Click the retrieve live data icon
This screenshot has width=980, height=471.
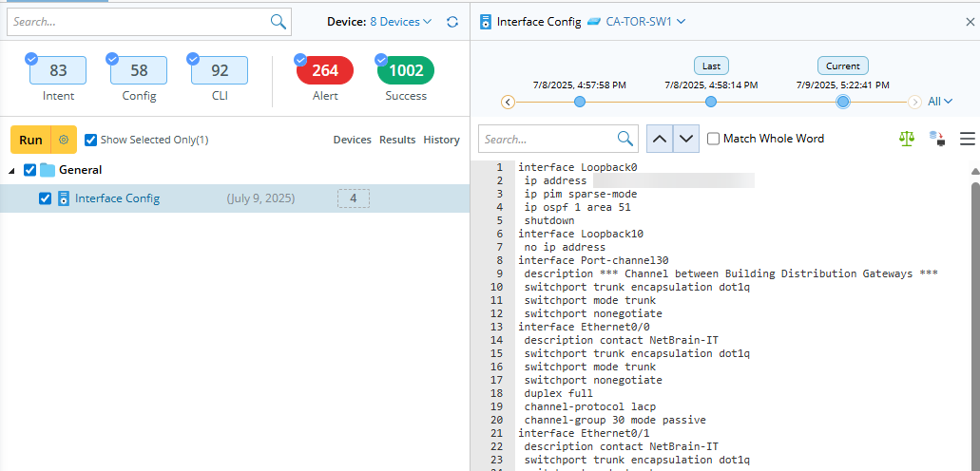point(937,139)
